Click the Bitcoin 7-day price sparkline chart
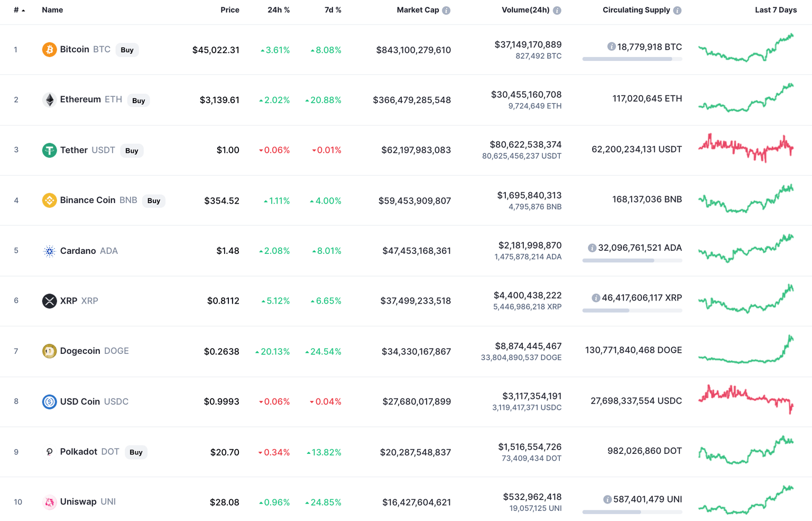 pos(746,49)
